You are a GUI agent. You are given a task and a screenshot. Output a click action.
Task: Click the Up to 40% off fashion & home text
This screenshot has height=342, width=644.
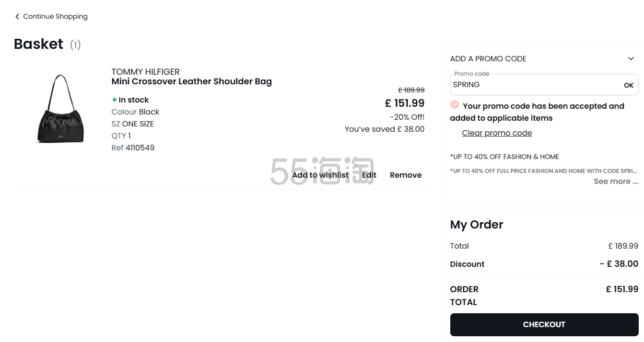coord(504,157)
